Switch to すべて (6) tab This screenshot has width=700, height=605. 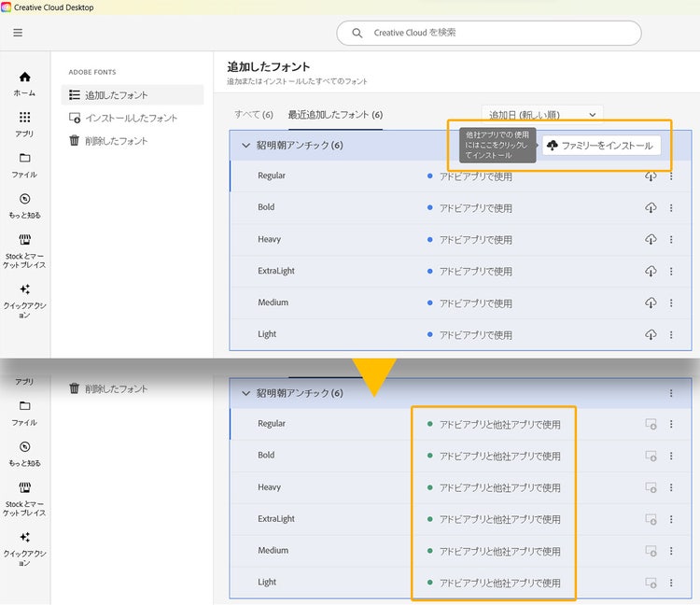point(254,115)
